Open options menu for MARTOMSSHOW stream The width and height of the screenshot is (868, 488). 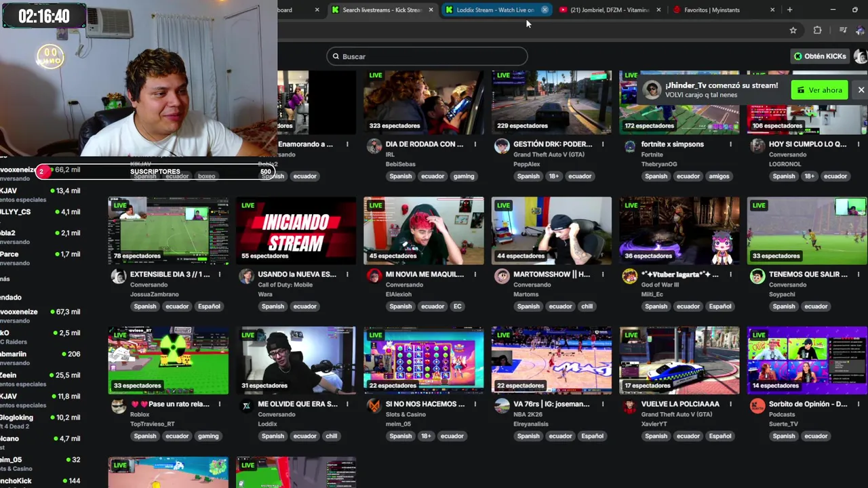pyautogui.click(x=603, y=274)
